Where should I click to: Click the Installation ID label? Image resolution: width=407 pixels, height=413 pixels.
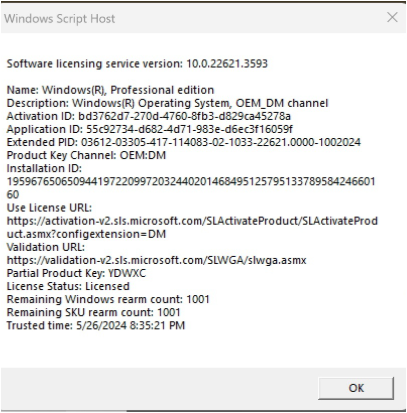coord(44,168)
